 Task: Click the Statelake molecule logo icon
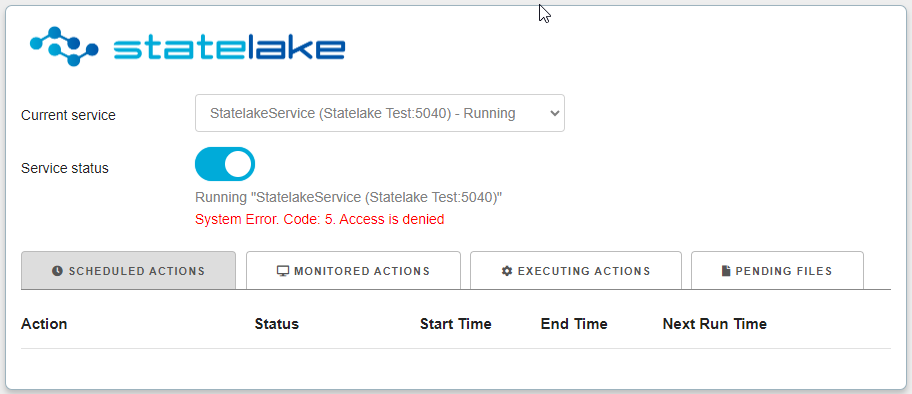coord(64,47)
